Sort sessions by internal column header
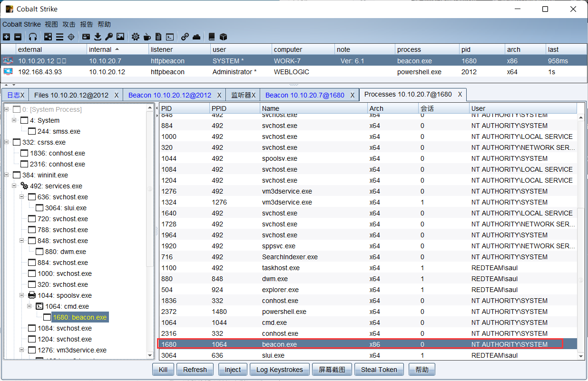This screenshot has height=381, width=588. point(118,49)
